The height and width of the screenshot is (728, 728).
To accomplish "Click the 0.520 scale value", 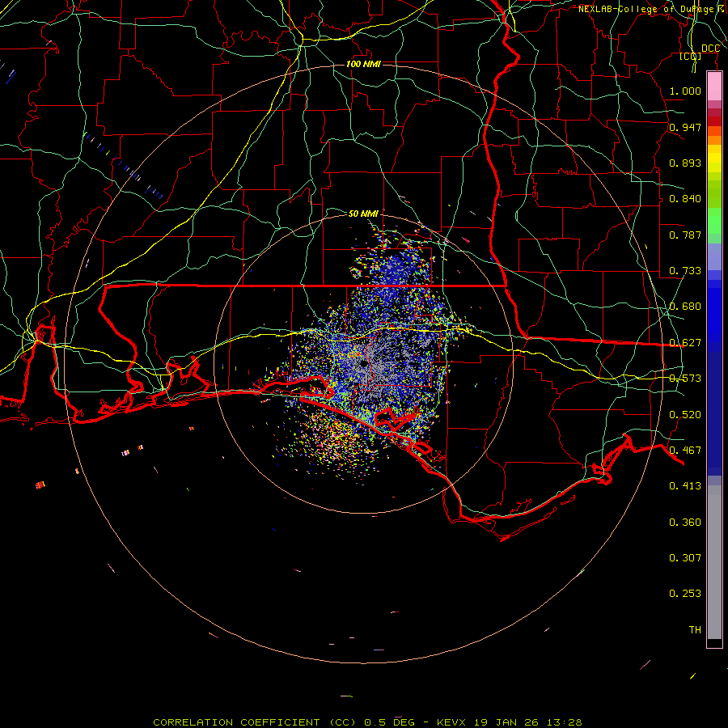I will pos(685,414).
